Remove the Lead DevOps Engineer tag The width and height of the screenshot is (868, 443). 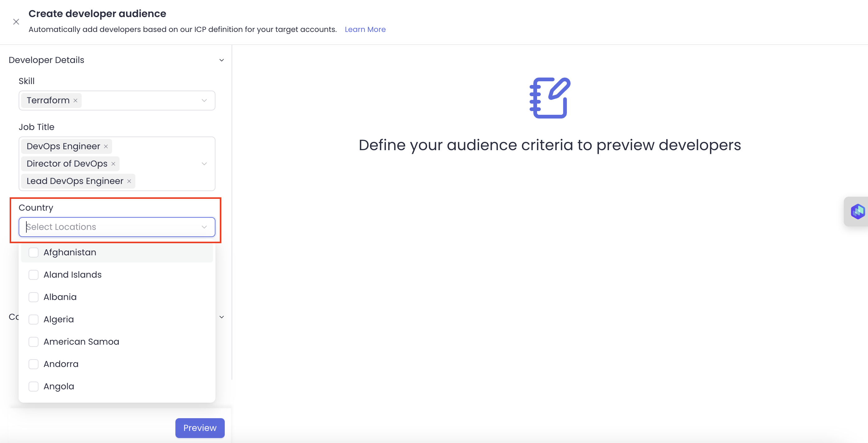pos(129,181)
